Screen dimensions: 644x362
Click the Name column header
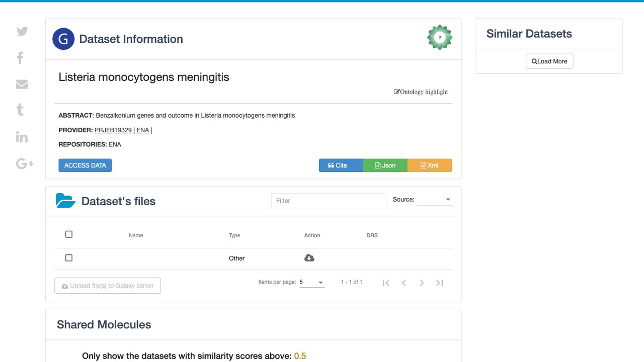136,235
